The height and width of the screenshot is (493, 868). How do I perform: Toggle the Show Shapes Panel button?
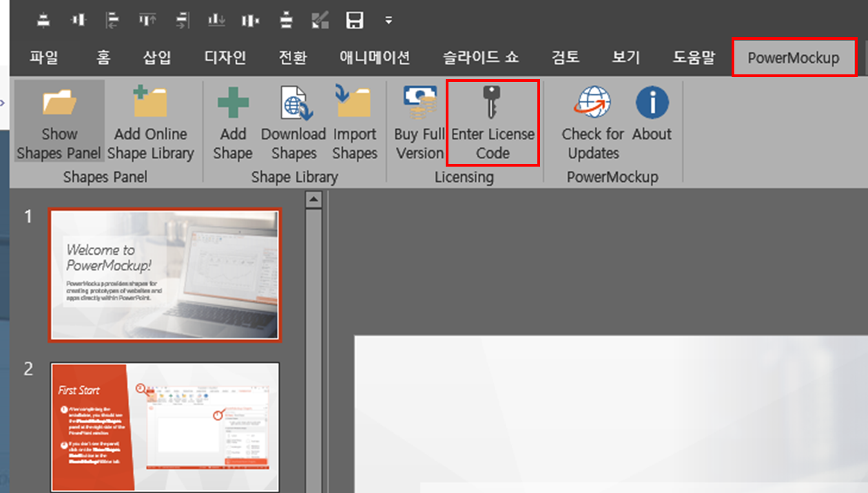coord(59,122)
